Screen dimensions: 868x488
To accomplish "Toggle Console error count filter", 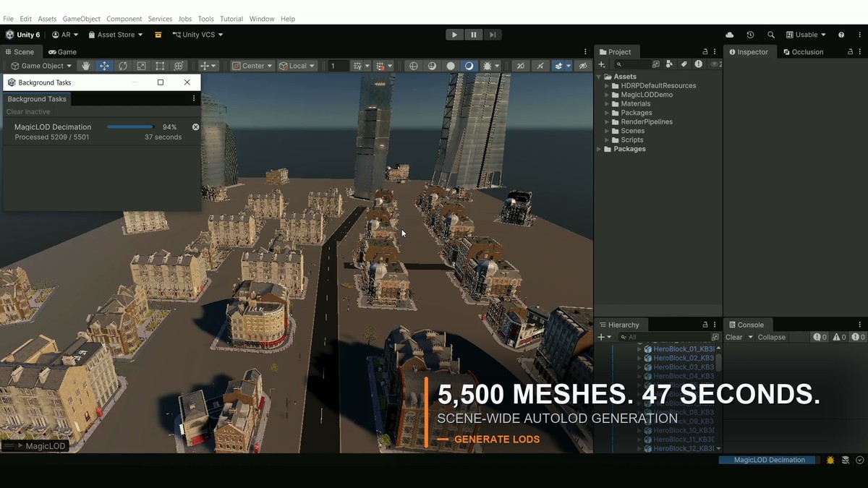I will (858, 337).
